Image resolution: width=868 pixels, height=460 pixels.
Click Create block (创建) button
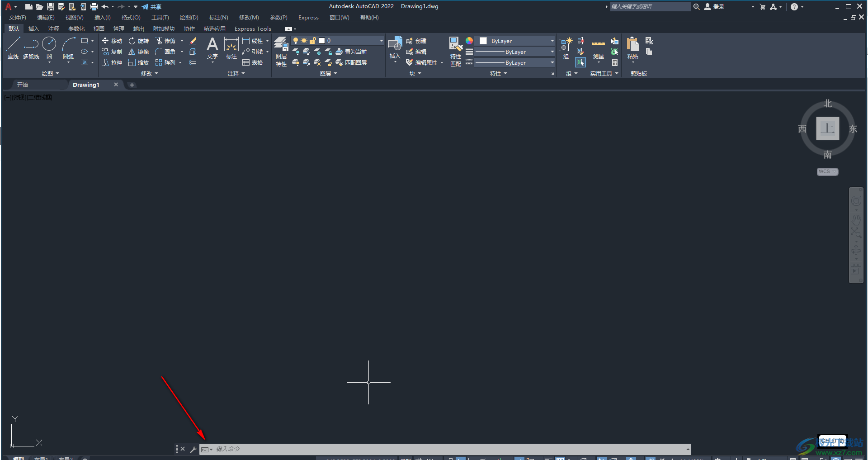[x=416, y=41]
